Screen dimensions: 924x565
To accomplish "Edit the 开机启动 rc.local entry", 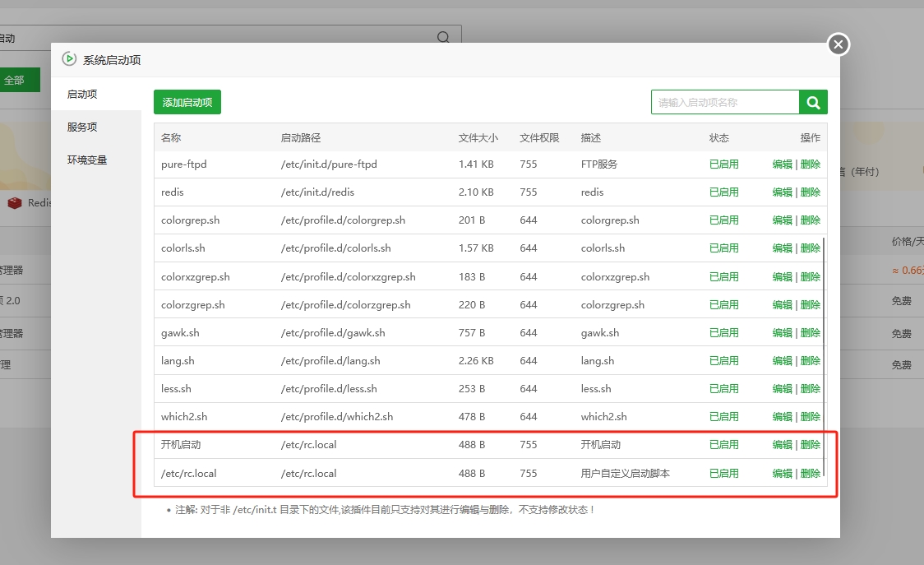I will (782, 445).
